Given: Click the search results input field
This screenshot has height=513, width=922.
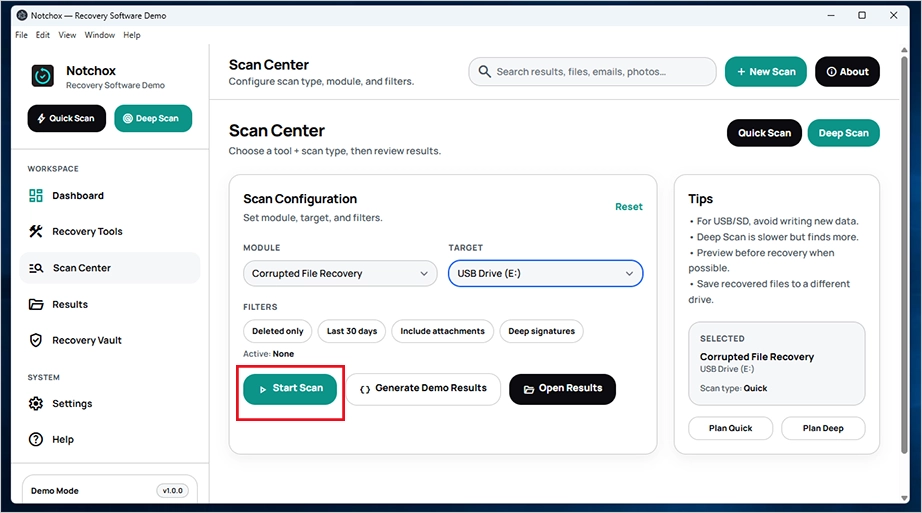Looking at the screenshot, I should [592, 72].
